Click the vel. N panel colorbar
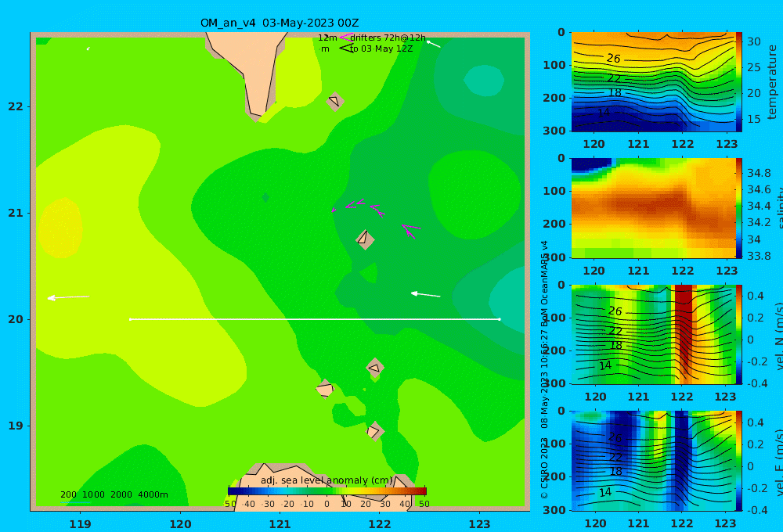 click(739, 334)
